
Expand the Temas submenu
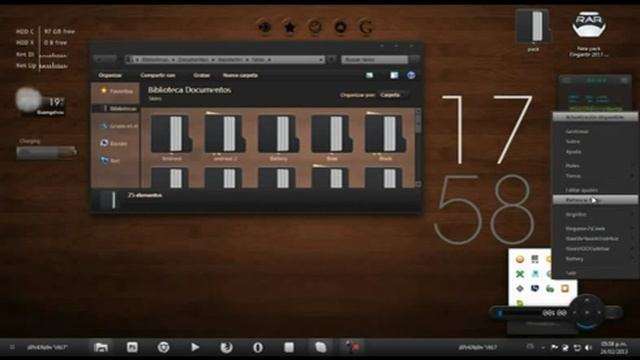point(595,176)
